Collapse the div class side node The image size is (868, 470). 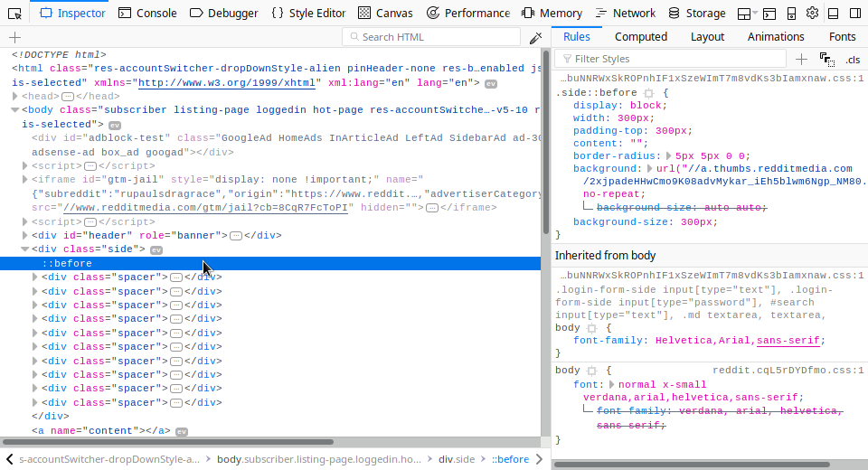tap(26, 249)
